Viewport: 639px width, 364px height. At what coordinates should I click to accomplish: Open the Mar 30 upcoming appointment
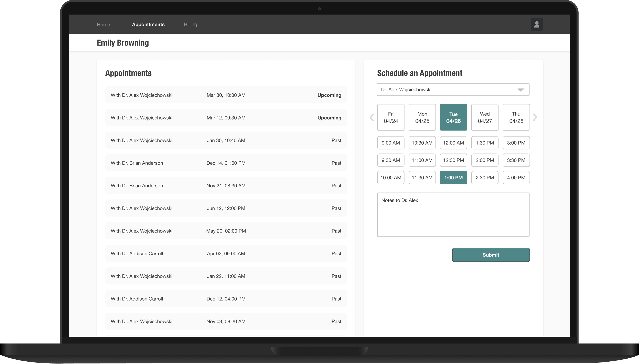[226, 95]
